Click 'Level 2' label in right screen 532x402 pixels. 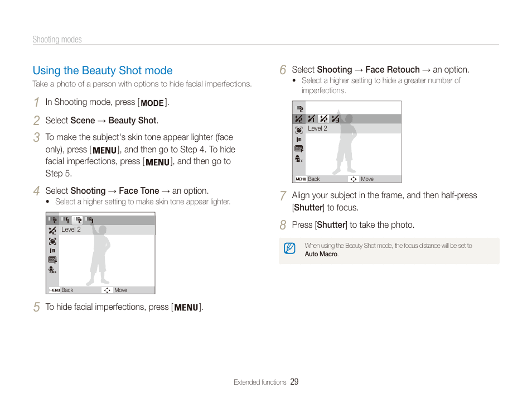click(317, 128)
